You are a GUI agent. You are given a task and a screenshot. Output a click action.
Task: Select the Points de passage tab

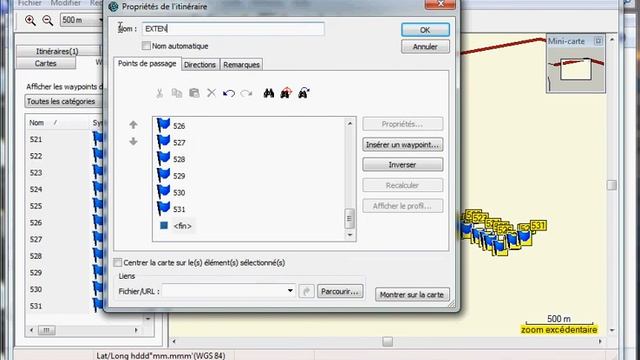[147, 64]
